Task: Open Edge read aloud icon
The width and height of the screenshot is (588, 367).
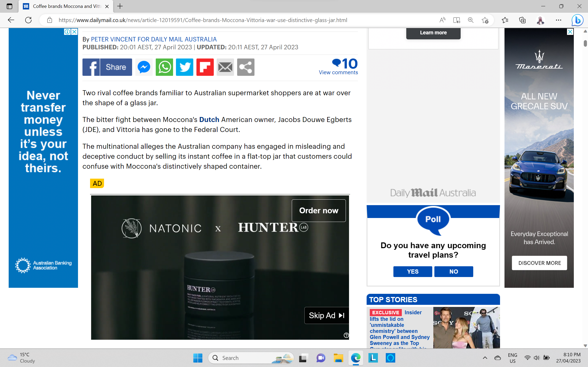Action: tap(443, 20)
